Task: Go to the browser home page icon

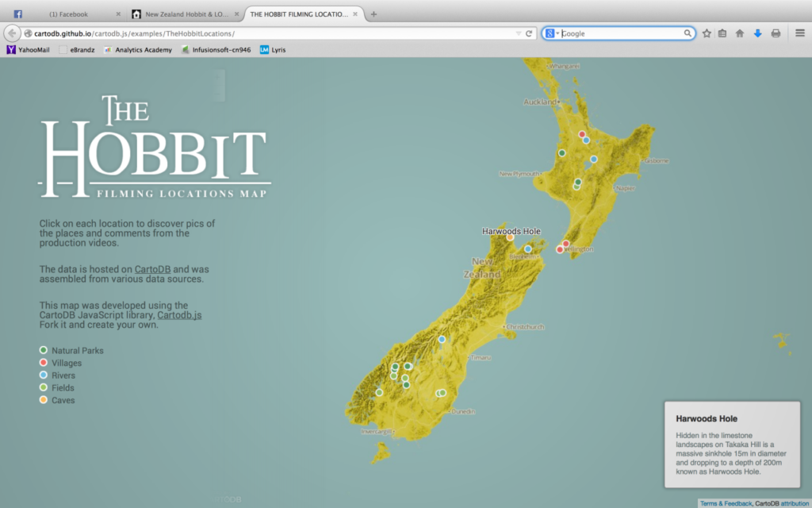Action: (x=740, y=33)
